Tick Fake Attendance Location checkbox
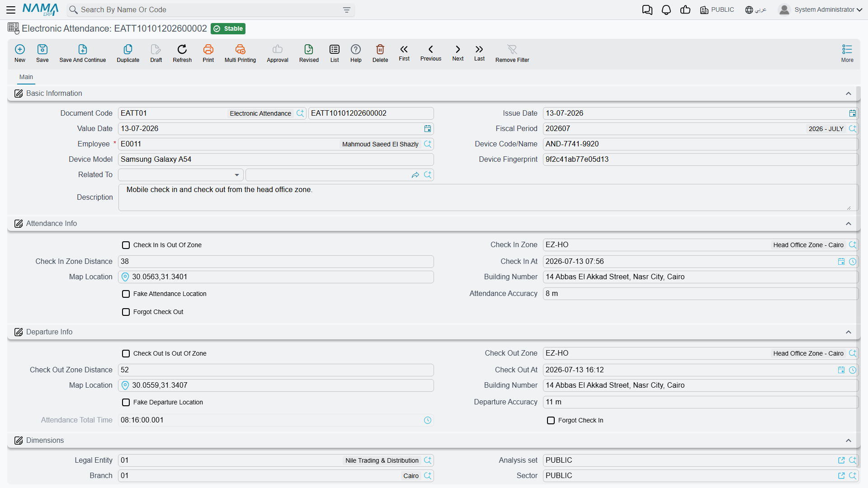Screen dimensions: 868x488 point(126,294)
